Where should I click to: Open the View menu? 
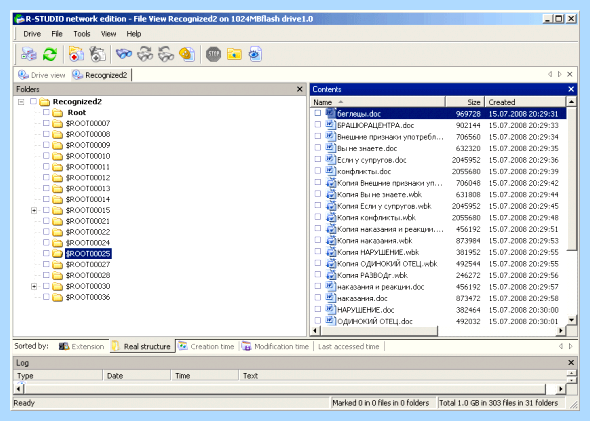108,34
